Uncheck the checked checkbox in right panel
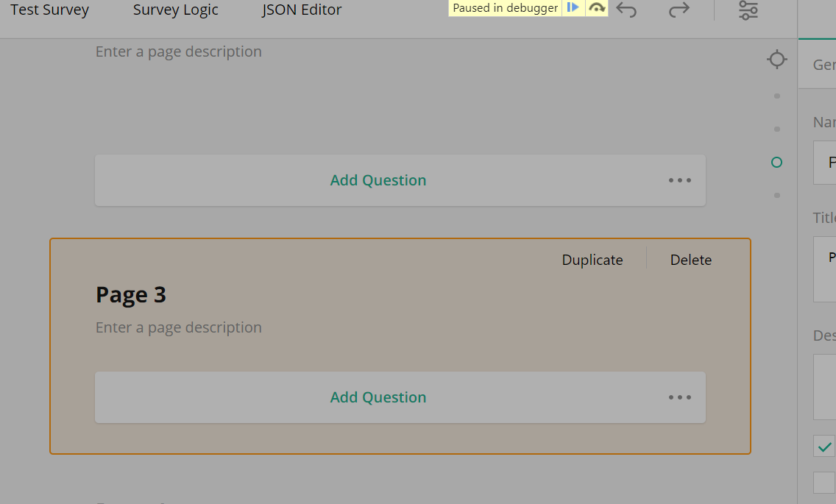 click(825, 447)
